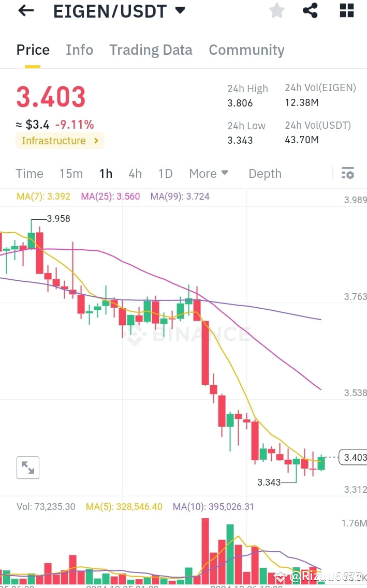367x588 pixels.
Task: Open the Community tab
Action: (x=246, y=50)
